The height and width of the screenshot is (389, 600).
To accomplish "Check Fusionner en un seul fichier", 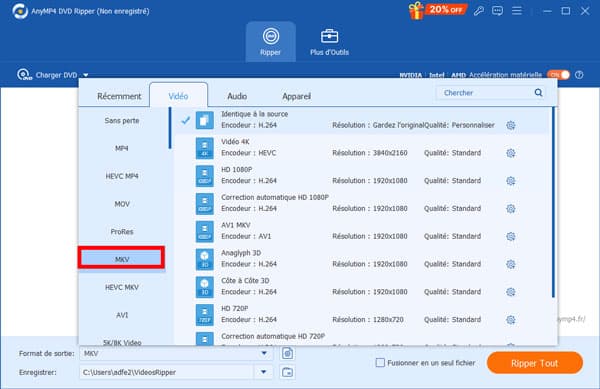I will tap(380, 363).
